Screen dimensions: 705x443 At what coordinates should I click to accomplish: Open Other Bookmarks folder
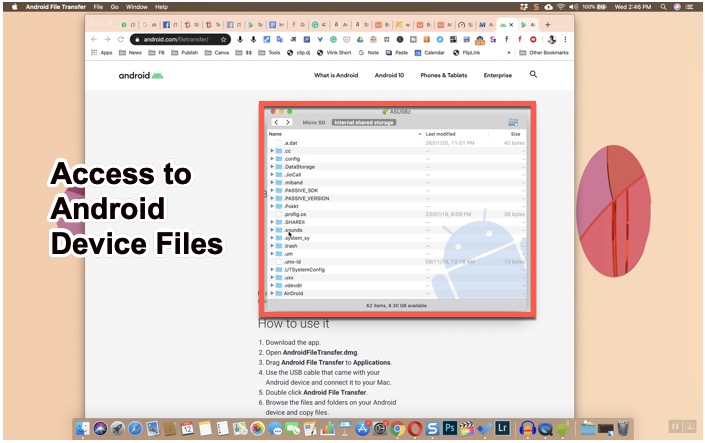pos(544,53)
